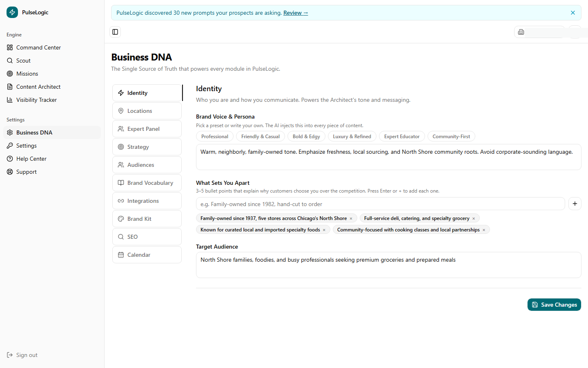The height and width of the screenshot is (368, 588).
Task: Open Command Center from sidebar
Action: point(52,47)
